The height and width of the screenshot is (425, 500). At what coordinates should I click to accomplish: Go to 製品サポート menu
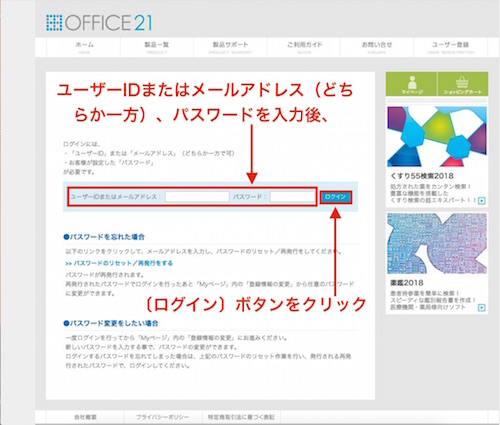pos(230,47)
